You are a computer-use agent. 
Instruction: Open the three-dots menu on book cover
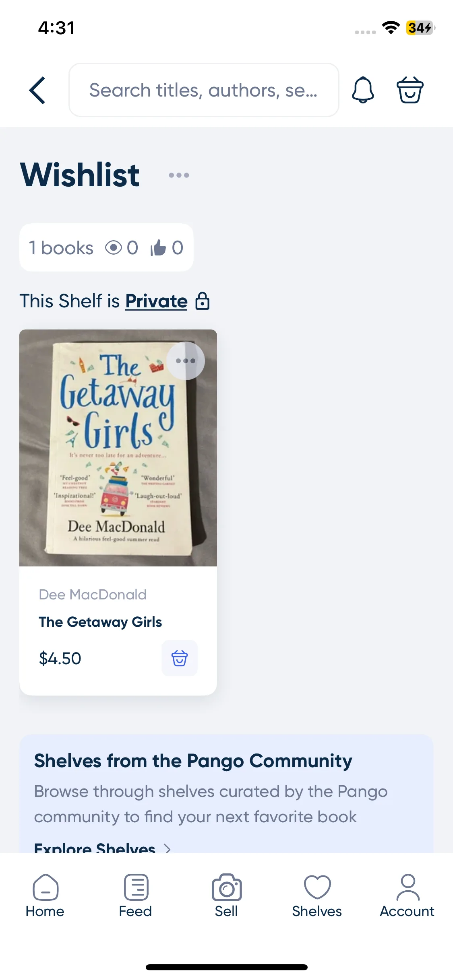tap(186, 361)
